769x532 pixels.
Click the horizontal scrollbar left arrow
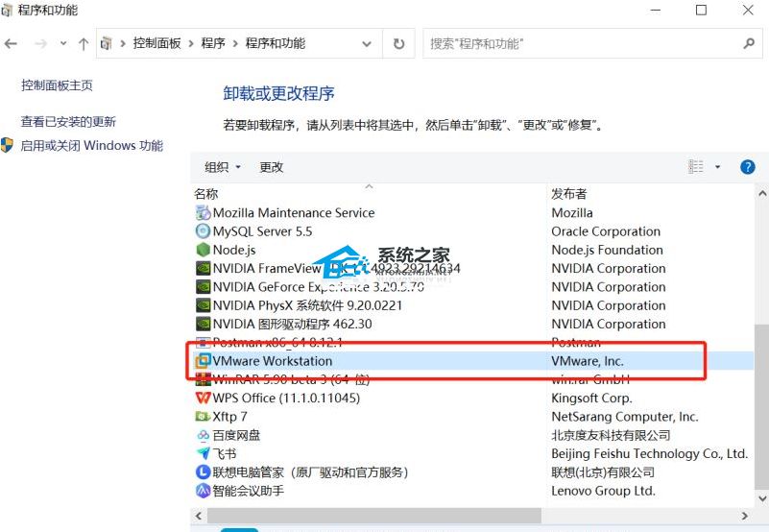pos(199,516)
